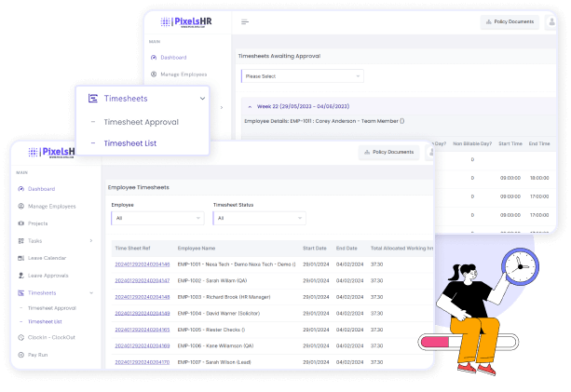
Task: Select Timesheet List in the left sidebar submenu
Action: coord(46,321)
